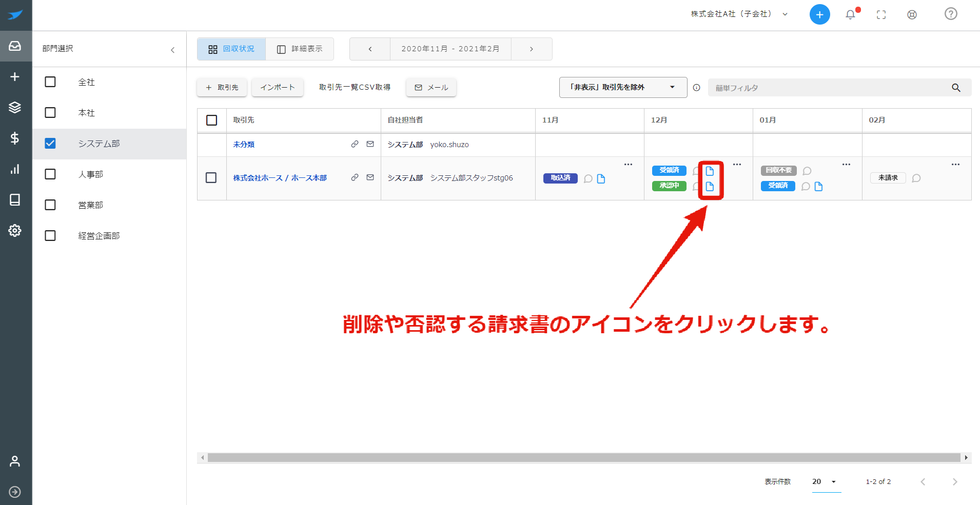The height and width of the screenshot is (505, 980).
Task: Click the link icon in 未分類 row
Action: coord(355,144)
